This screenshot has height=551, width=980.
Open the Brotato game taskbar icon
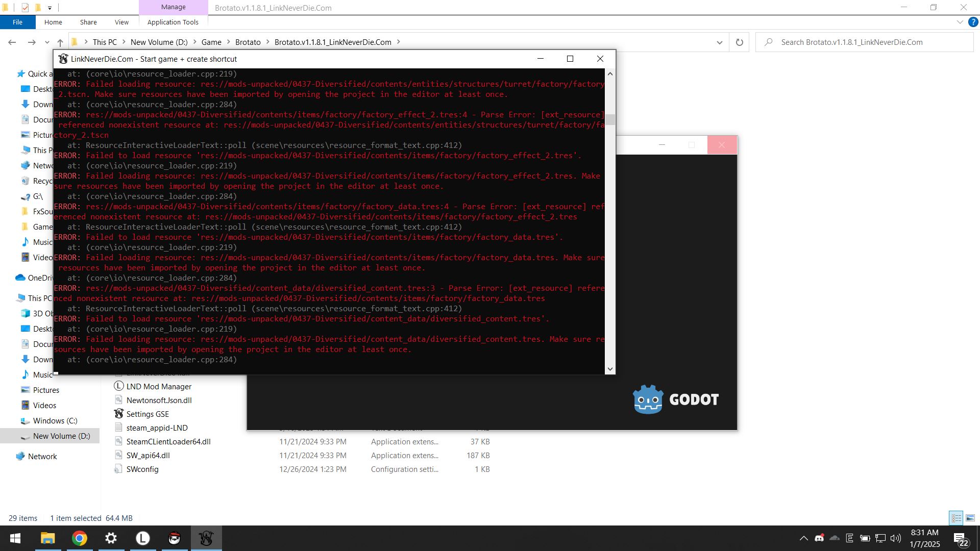174,538
